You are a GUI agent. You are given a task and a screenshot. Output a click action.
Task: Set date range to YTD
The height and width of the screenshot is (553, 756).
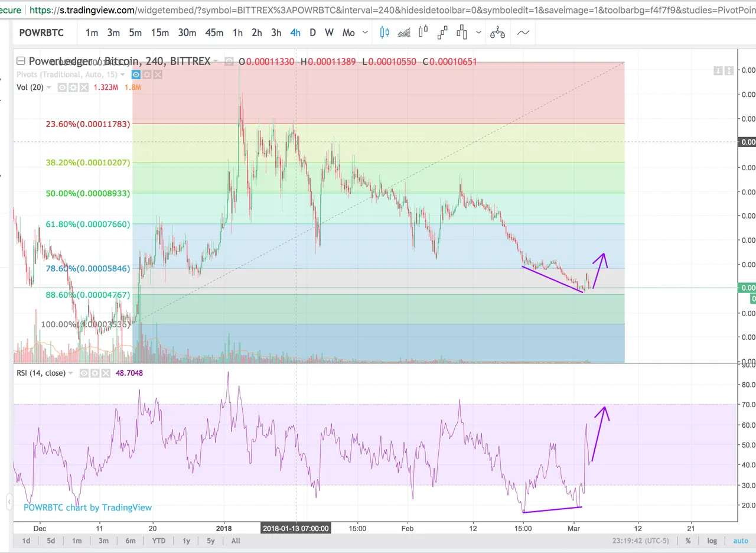158,541
